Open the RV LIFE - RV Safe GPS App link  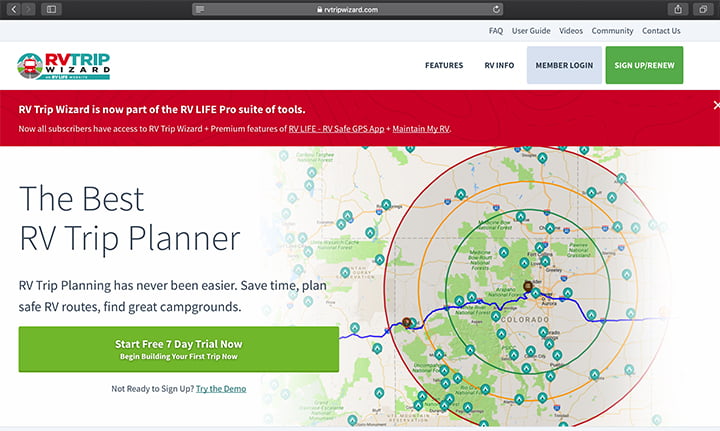click(336, 129)
